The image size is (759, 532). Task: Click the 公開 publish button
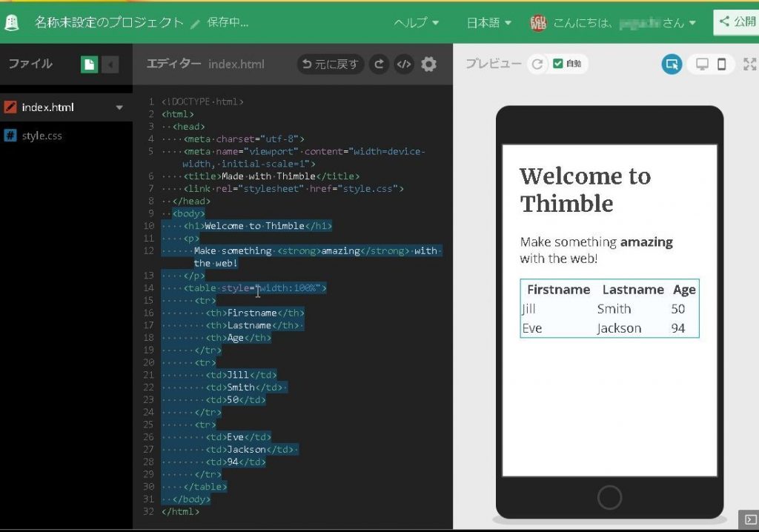coord(737,22)
